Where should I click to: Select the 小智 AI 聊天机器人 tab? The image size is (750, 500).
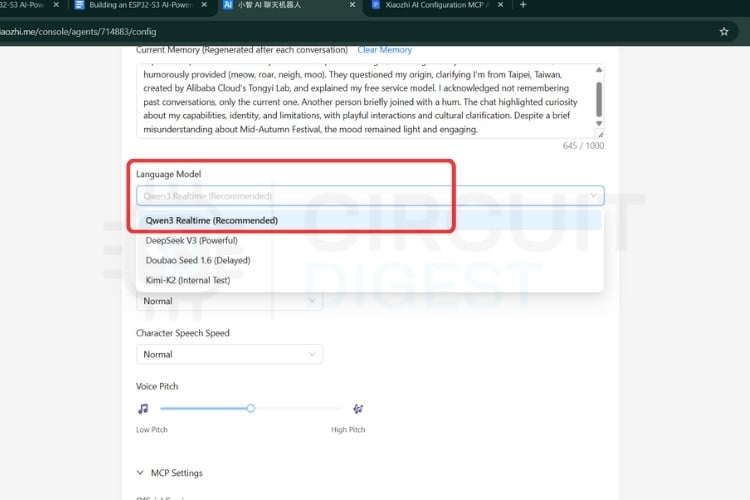(289, 5)
